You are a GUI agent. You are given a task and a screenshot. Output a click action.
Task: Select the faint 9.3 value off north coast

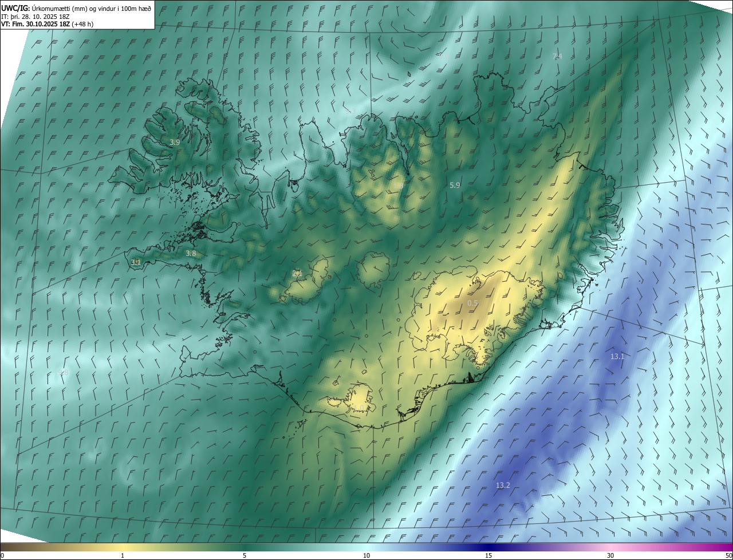(350, 111)
